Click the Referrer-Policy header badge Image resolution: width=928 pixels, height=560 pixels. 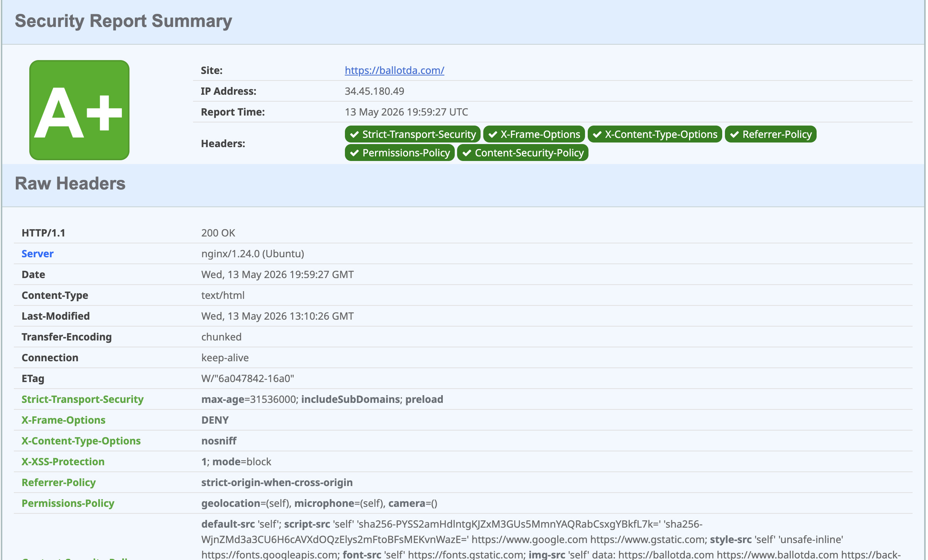770,134
